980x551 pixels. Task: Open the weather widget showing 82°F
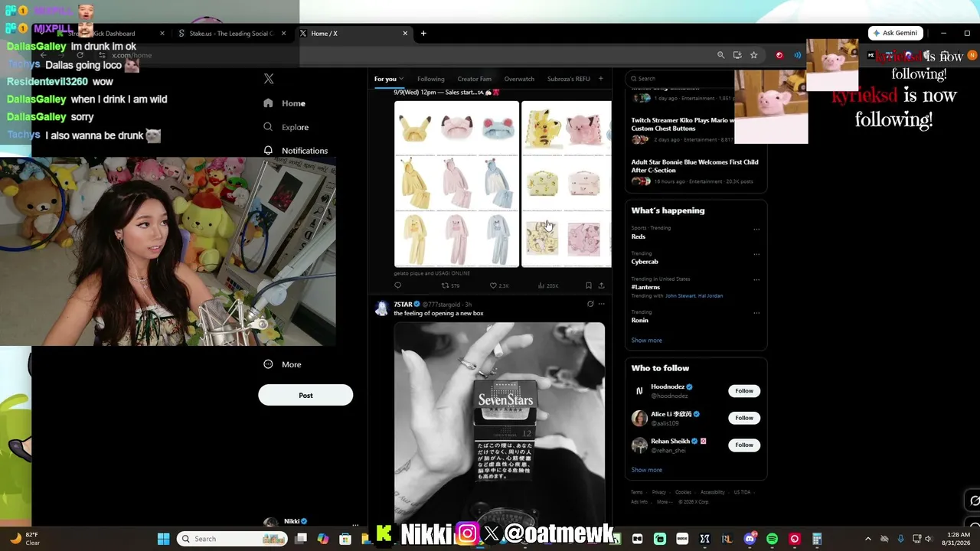coord(24,539)
